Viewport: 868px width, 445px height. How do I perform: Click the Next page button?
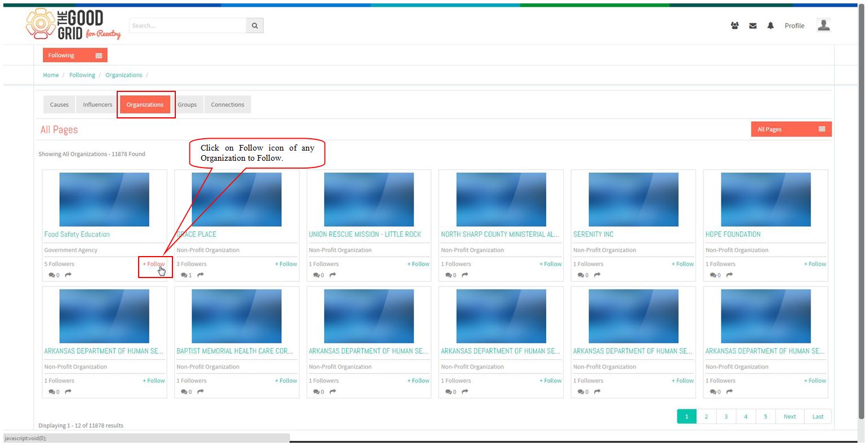(790, 416)
